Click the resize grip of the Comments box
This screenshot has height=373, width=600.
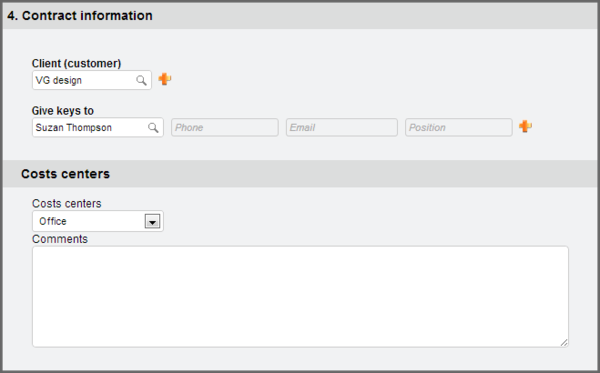pos(564,342)
